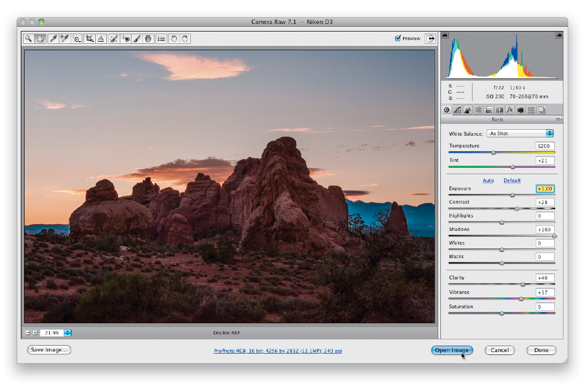Image resolution: width=588 pixels, height=390 pixels.
Task: Click the Clarity slider handle
Action: 523,284
